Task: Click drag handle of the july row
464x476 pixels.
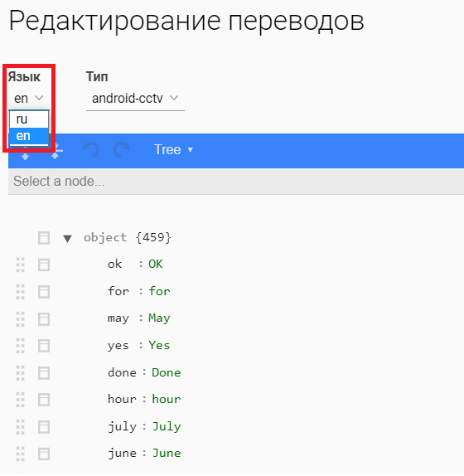Action: tap(21, 427)
